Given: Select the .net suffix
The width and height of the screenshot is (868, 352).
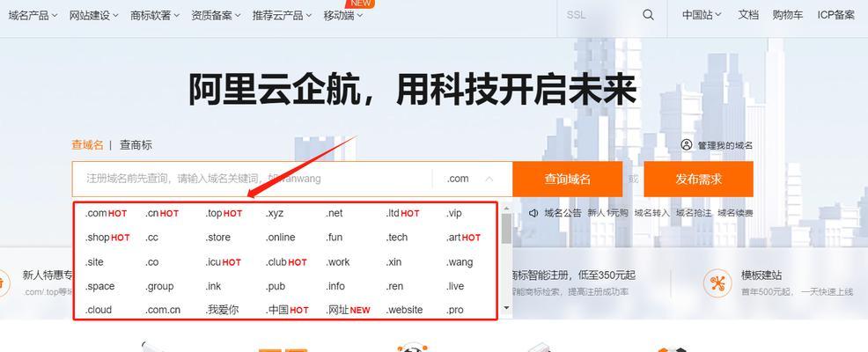Looking at the screenshot, I should point(335,213).
